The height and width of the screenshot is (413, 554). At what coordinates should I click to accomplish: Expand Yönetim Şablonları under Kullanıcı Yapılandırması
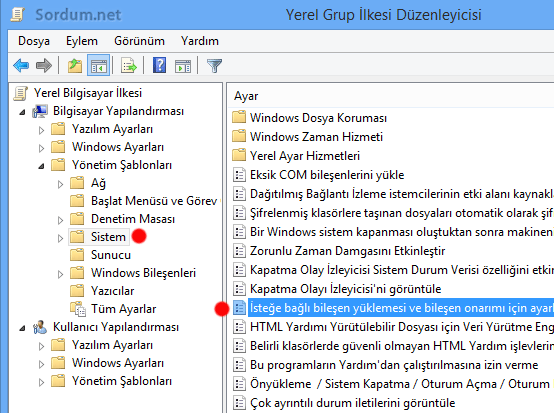click(x=41, y=382)
